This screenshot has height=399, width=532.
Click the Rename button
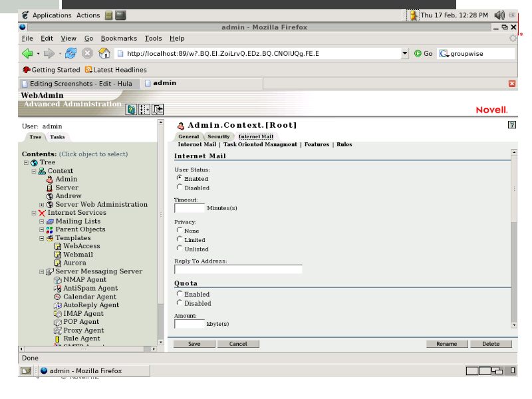(447, 344)
